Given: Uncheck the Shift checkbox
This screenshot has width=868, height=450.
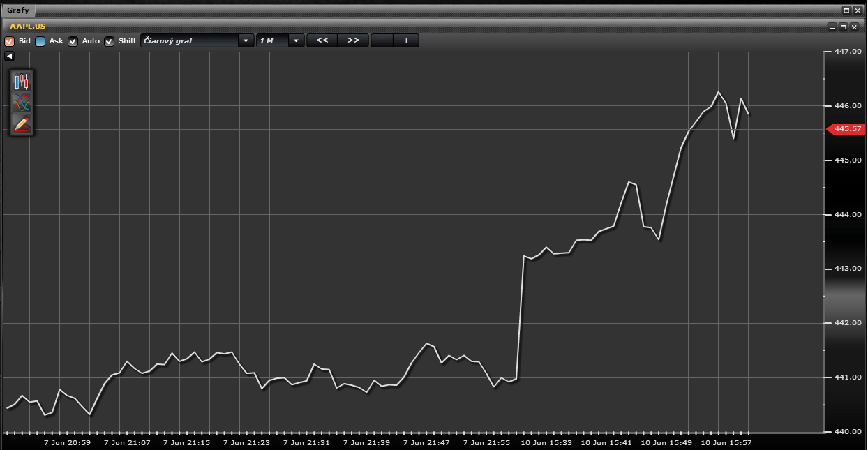Looking at the screenshot, I should [109, 41].
